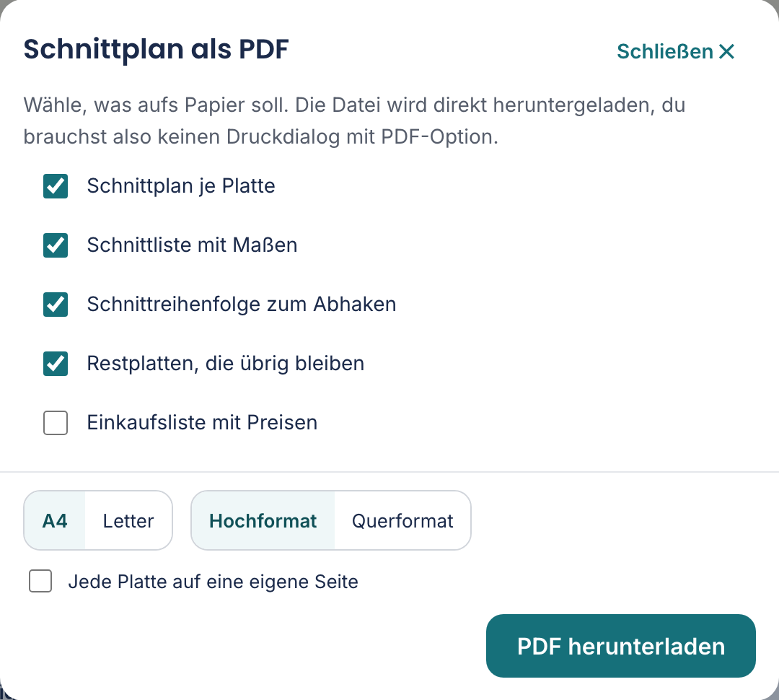Image resolution: width=779 pixels, height=700 pixels.
Task: Enable the Einkaufsliste mit Preisen checkbox
Action: (x=56, y=423)
